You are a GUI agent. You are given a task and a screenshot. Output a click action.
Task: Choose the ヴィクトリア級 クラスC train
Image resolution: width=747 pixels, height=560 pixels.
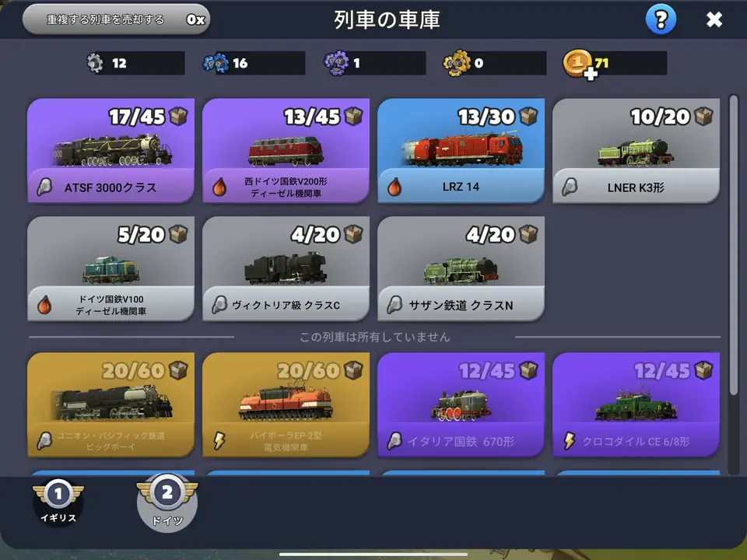click(286, 268)
